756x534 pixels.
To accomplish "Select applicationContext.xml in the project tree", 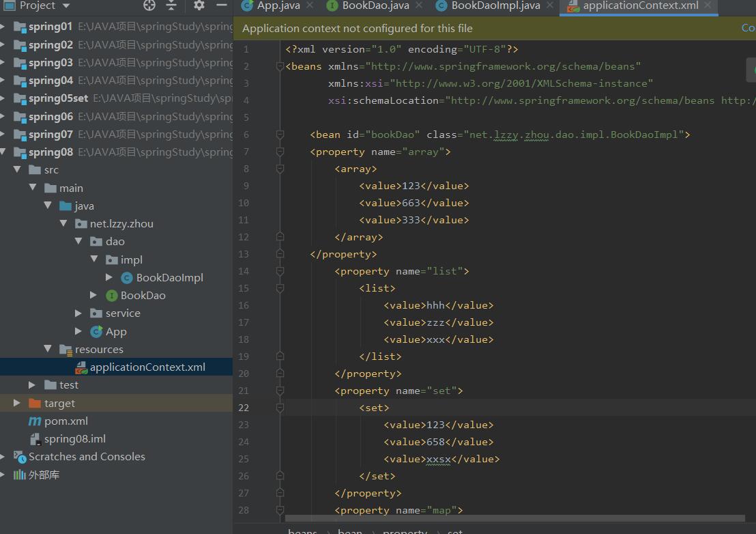I will [x=147, y=367].
